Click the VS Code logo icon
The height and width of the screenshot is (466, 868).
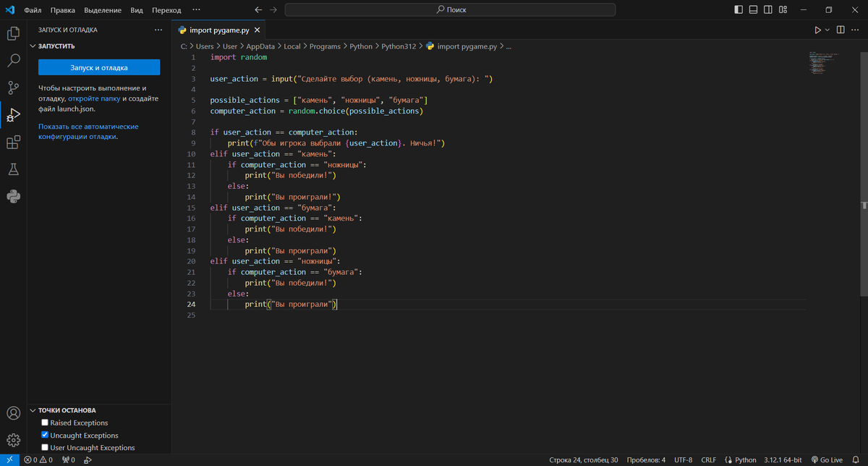tap(10, 10)
